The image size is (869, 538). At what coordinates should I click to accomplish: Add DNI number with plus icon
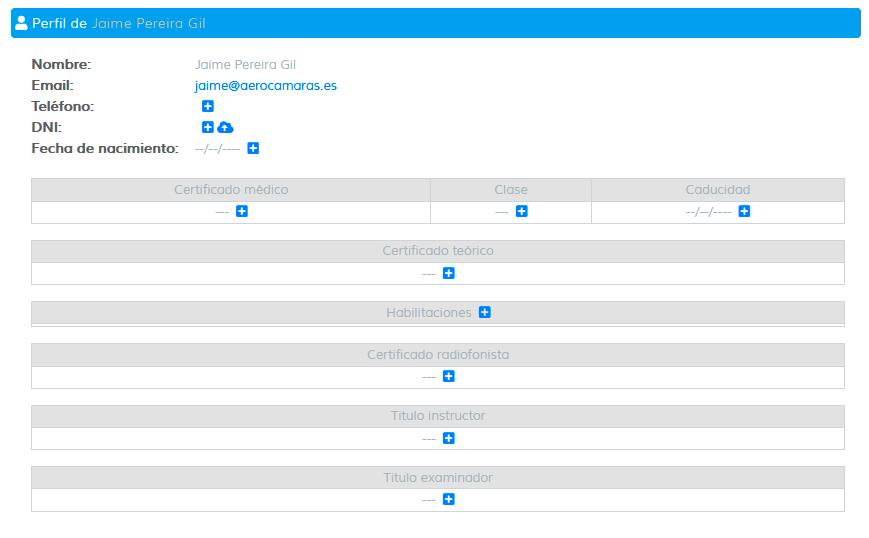(208, 127)
